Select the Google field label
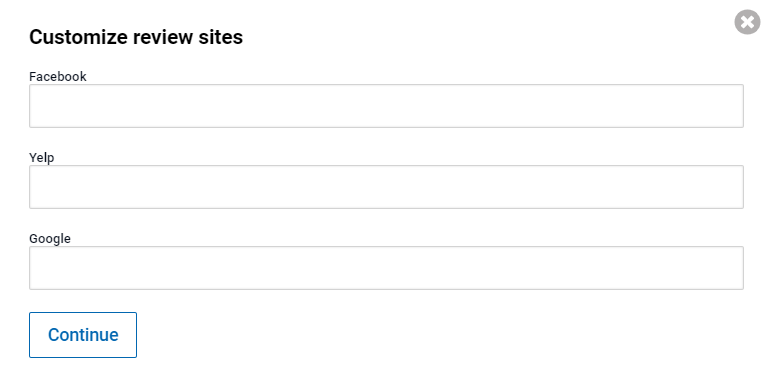The image size is (775, 382). click(x=50, y=239)
